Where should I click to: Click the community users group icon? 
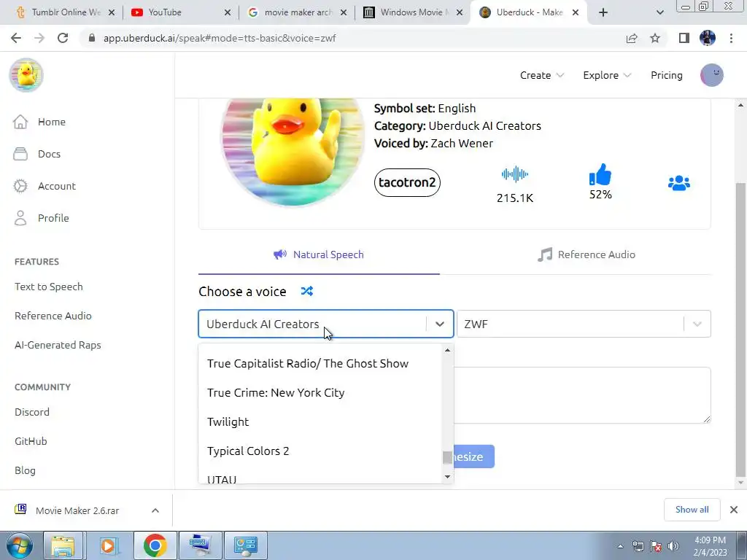point(679,183)
